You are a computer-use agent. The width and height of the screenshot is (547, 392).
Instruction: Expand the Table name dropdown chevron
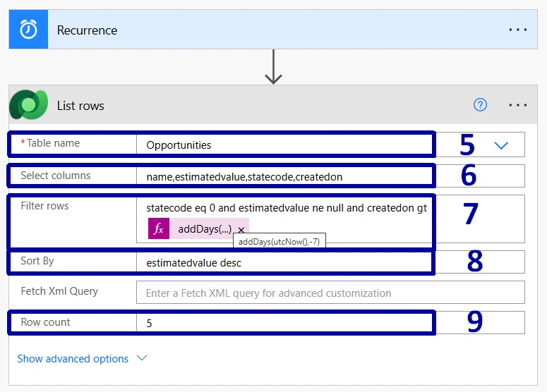click(501, 145)
